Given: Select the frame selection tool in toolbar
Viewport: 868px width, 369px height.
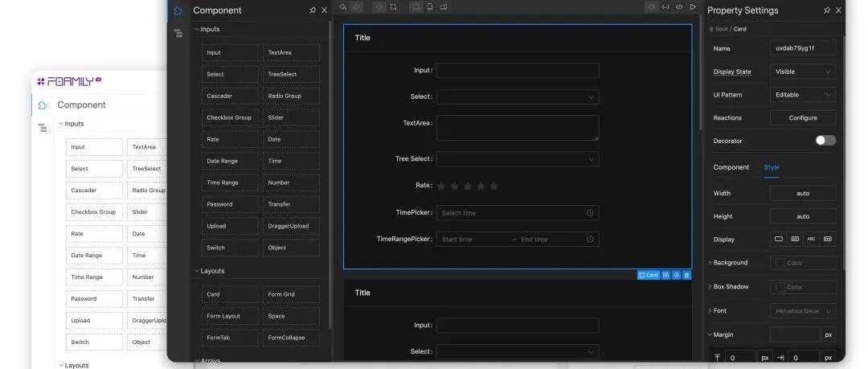Looking at the screenshot, I should (392, 6).
